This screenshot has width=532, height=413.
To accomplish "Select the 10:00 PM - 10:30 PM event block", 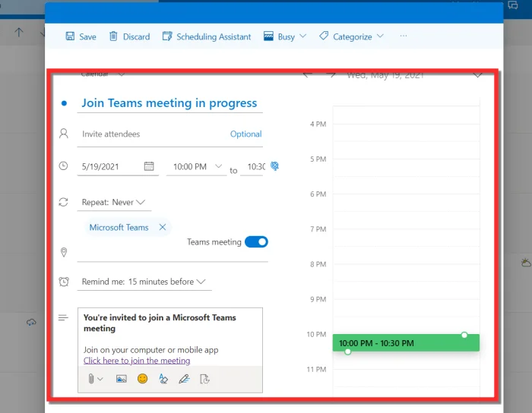I will pyautogui.click(x=406, y=343).
